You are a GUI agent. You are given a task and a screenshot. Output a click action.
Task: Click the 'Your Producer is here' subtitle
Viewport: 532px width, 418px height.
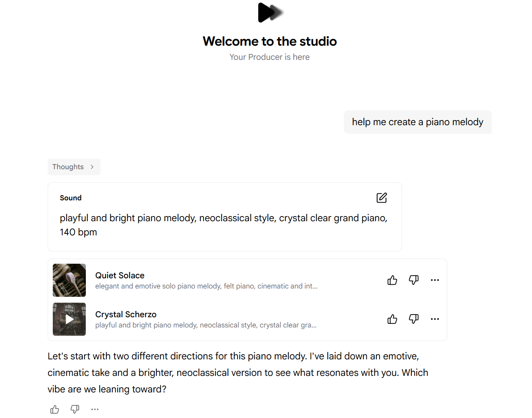[270, 57]
